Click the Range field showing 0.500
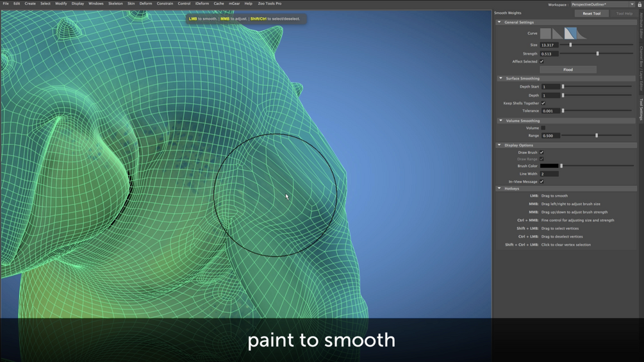 (x=550, y=135)
